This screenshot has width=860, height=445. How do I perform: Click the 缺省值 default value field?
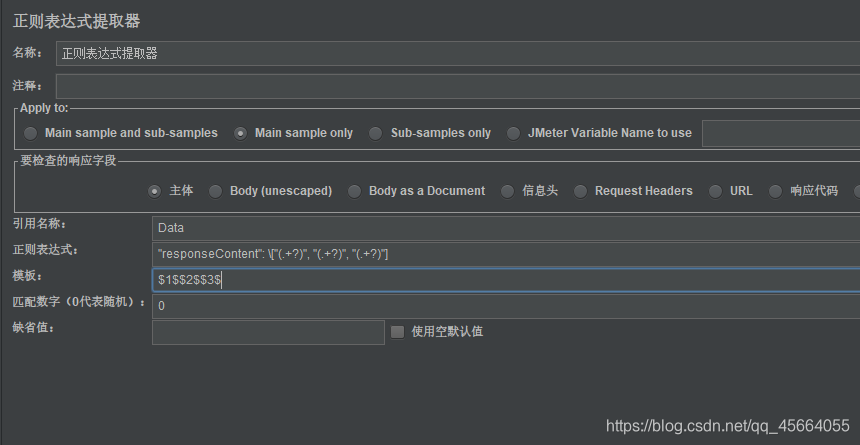(268, 332)
